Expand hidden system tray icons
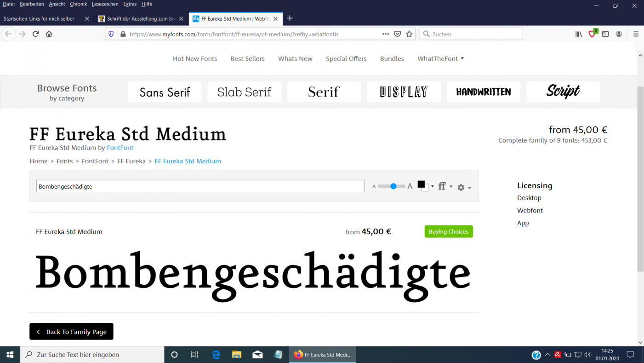644x363 pixels. 547,355
